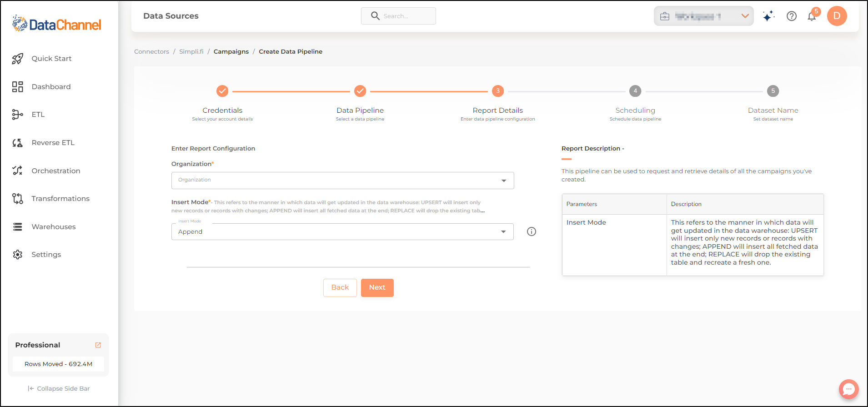Image resolution: width=868 pixels, height=407 pixels.
Task: Open the ETL menu item
Action: 38,115
